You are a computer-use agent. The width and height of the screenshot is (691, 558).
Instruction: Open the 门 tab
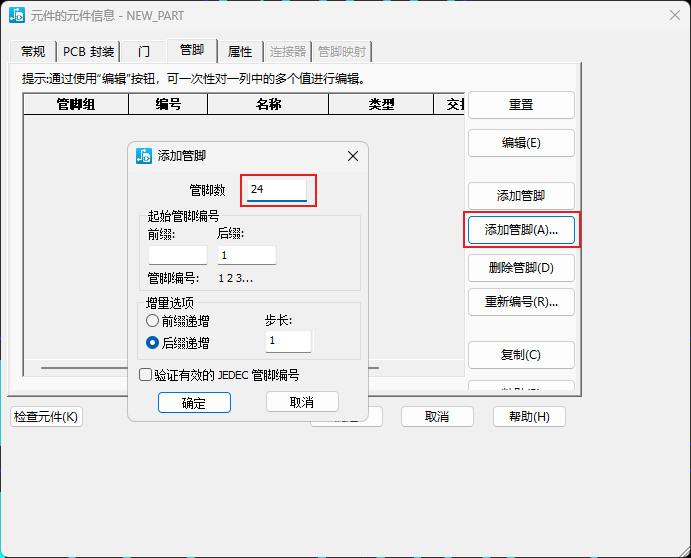(144, 52)
